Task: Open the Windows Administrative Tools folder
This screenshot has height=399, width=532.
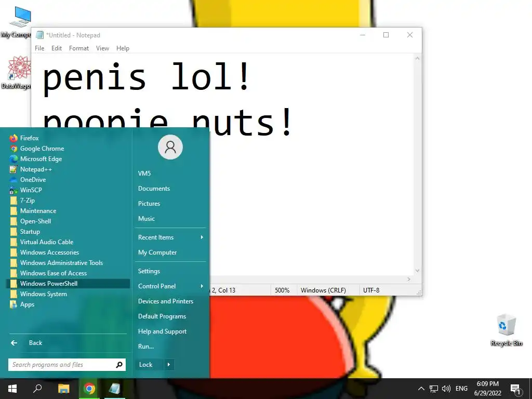Action: (x=68, y=263)
